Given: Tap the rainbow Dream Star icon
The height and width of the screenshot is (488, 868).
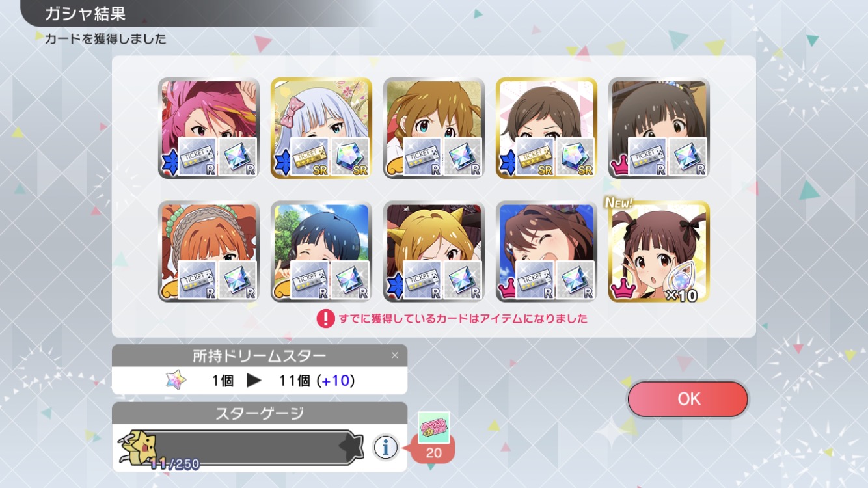Looking at the screenshot, I should click(x=176, y=380).
